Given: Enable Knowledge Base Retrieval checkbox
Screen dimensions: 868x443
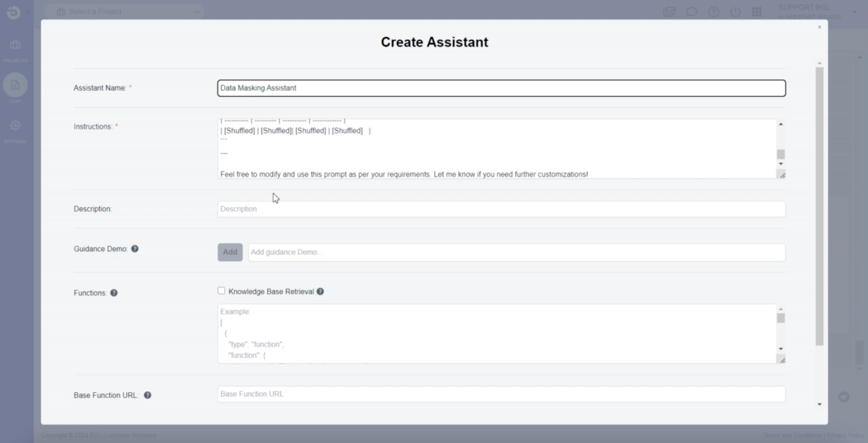Looking at the screenshot, I should [x=221, y=290].
